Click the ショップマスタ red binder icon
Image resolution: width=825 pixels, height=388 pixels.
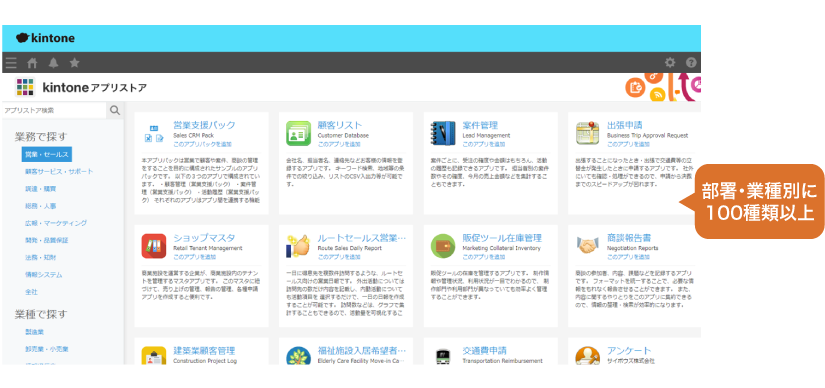[154, 246]
